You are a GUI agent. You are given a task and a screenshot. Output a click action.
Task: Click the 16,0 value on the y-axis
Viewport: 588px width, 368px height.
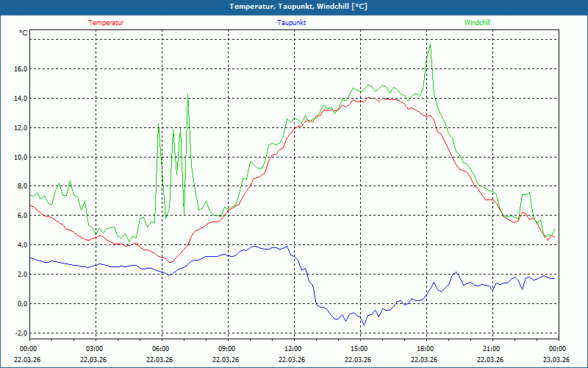pyautogui.click(x=20, y=68)
